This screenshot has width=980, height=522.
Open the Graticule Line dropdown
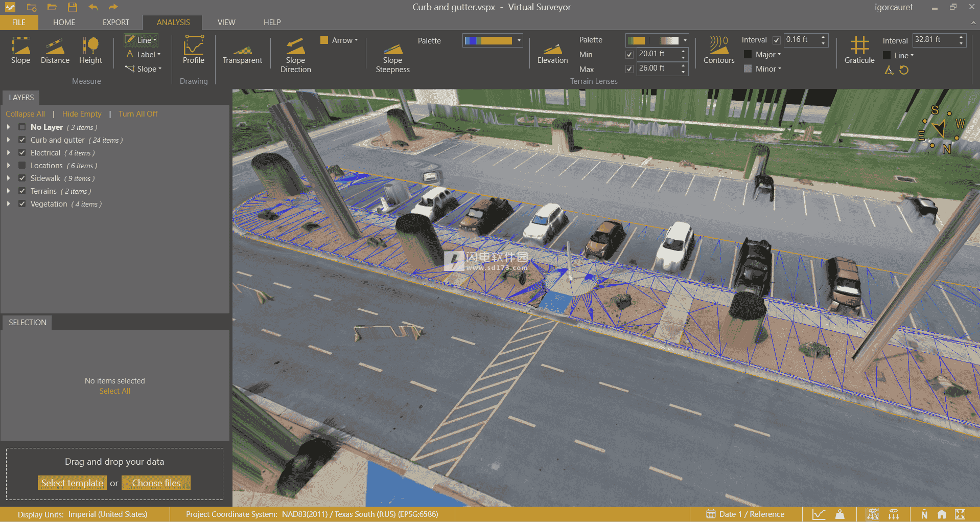899,55
